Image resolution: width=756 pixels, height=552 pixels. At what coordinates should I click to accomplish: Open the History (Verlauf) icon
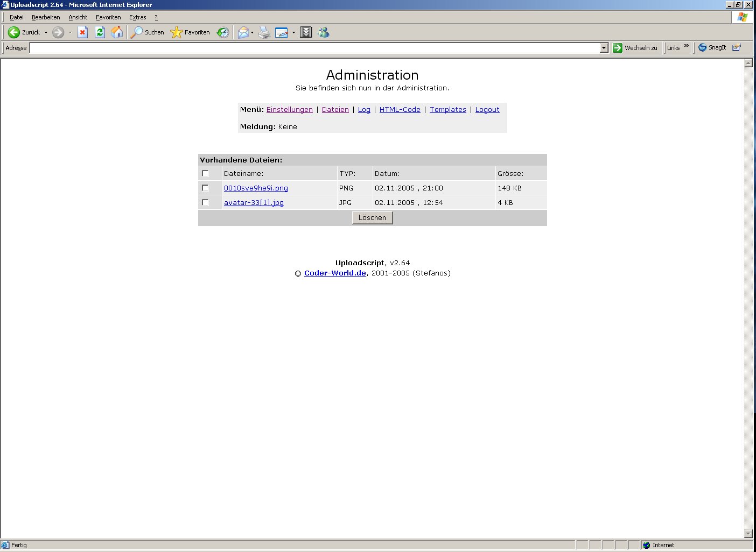(223, 32)
